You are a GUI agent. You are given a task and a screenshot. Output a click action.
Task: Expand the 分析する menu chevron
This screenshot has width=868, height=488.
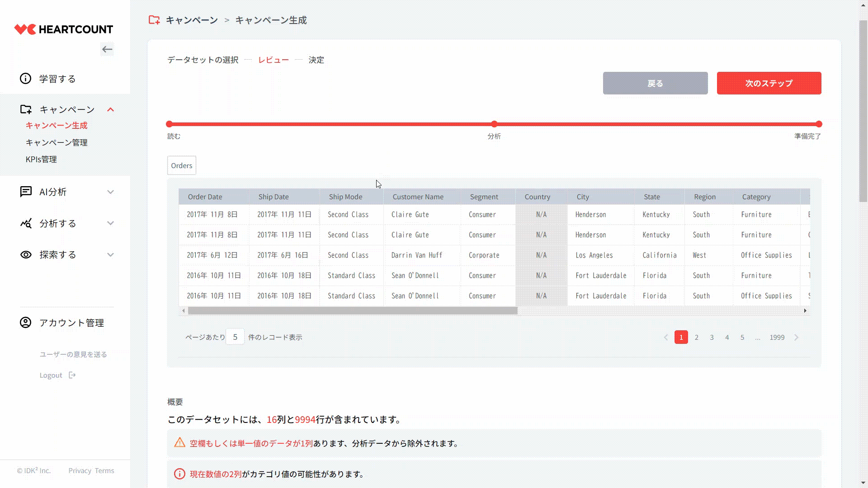(x=110, y=223)
